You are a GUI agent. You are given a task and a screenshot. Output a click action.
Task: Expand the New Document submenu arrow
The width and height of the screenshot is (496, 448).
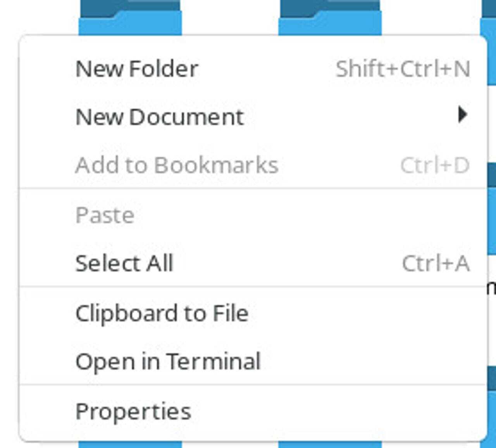coord(462,115)
